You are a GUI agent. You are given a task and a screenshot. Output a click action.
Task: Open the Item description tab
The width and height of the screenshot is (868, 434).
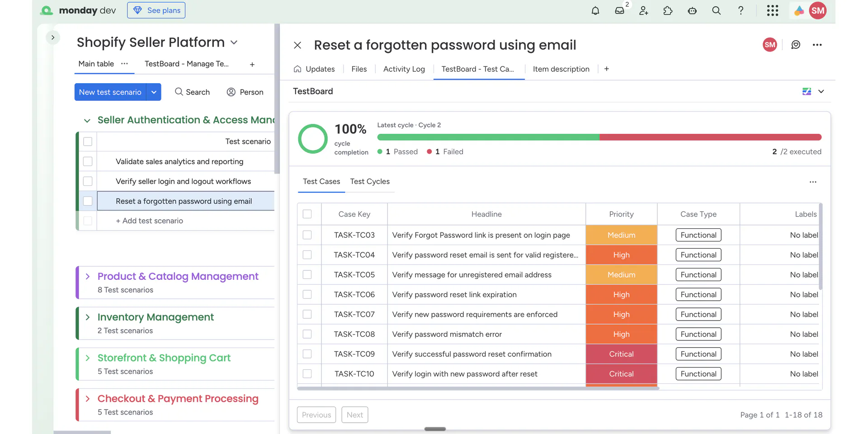561,69
